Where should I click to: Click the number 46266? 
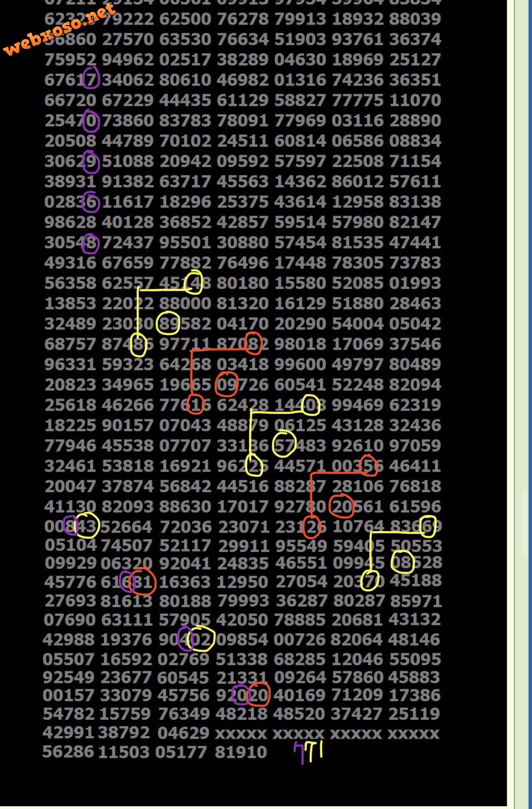(x=128, y=405)
